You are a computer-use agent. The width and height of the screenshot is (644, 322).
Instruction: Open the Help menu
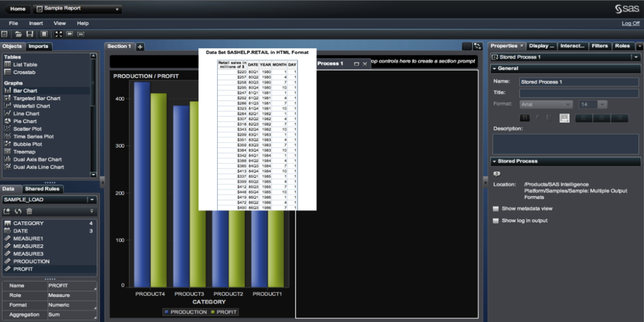point(82,23)
